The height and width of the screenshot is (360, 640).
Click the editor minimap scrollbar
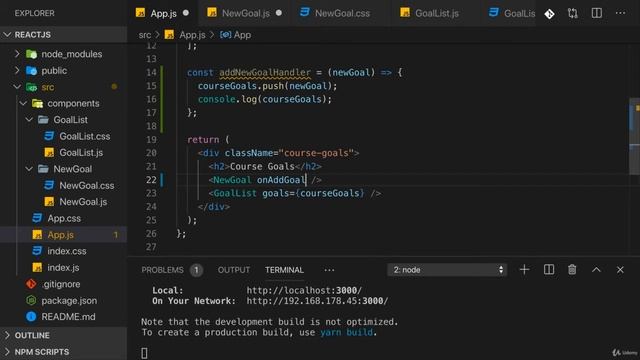pyautogui.click(x=634, y=136)
